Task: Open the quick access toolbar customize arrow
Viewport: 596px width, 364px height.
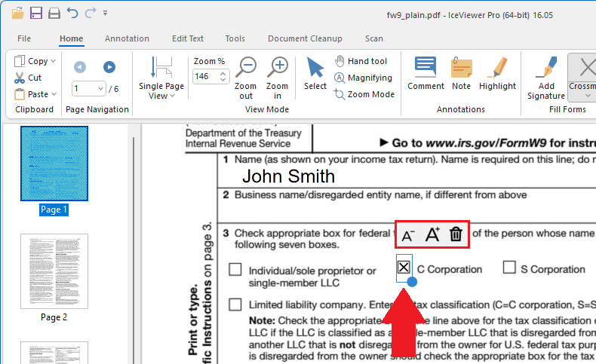Action: [106, 14]
